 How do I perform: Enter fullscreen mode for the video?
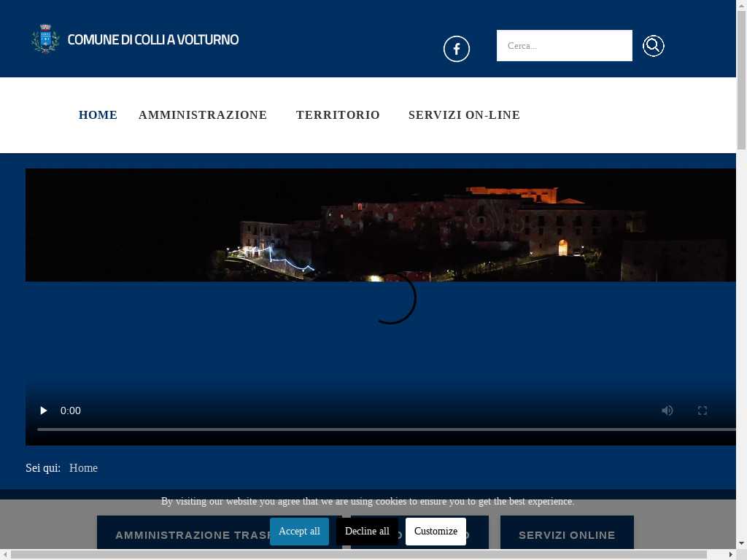coord(703,411)
